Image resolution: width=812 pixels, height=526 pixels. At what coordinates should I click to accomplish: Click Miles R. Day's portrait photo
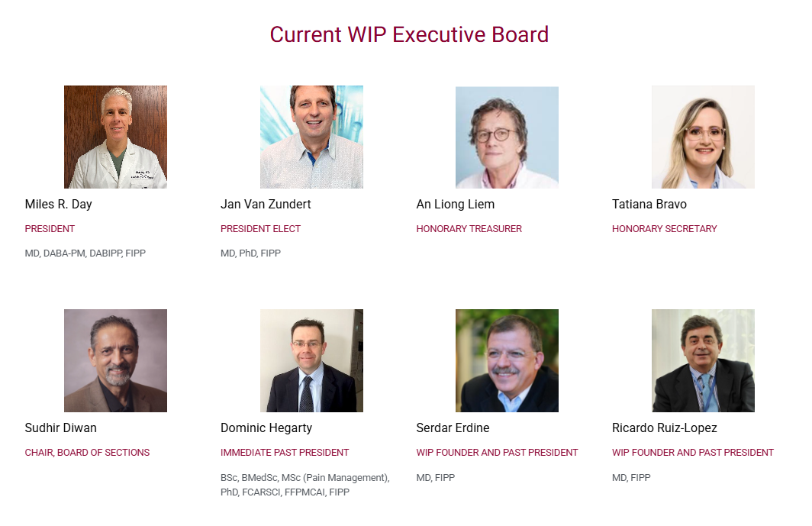coord(115,137)
